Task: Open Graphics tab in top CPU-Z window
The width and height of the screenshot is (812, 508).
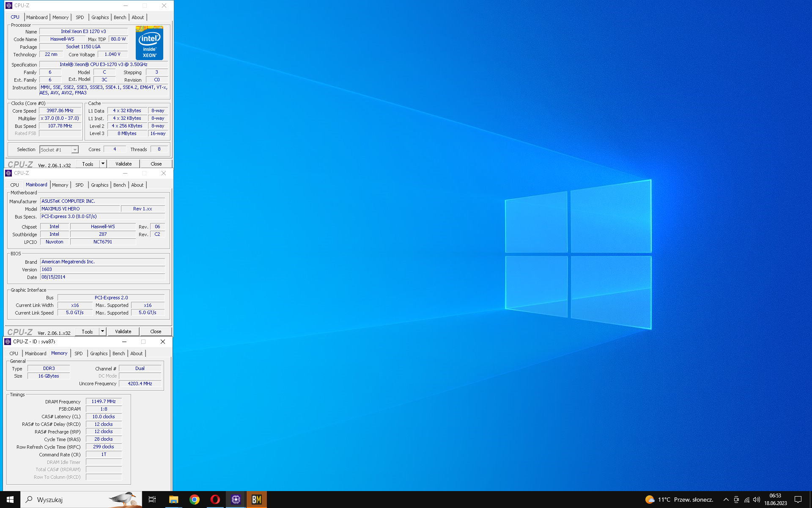Action: click(x=100, y=17)
